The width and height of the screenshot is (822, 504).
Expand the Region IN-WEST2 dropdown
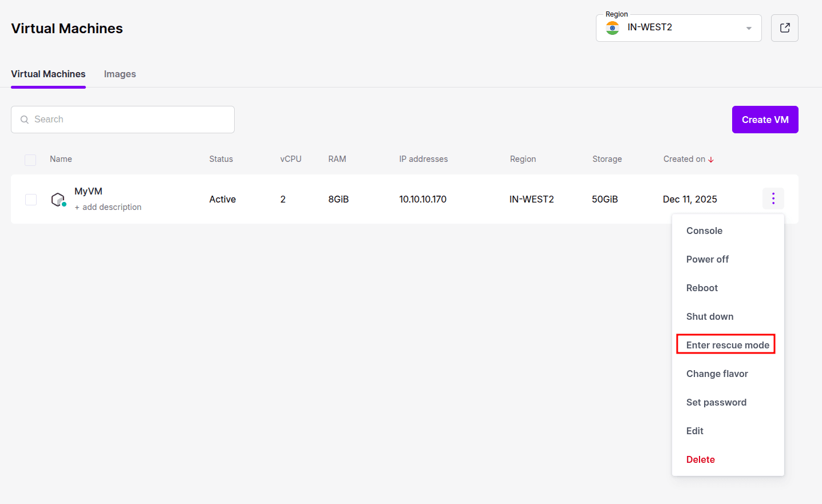coord(679,28)
